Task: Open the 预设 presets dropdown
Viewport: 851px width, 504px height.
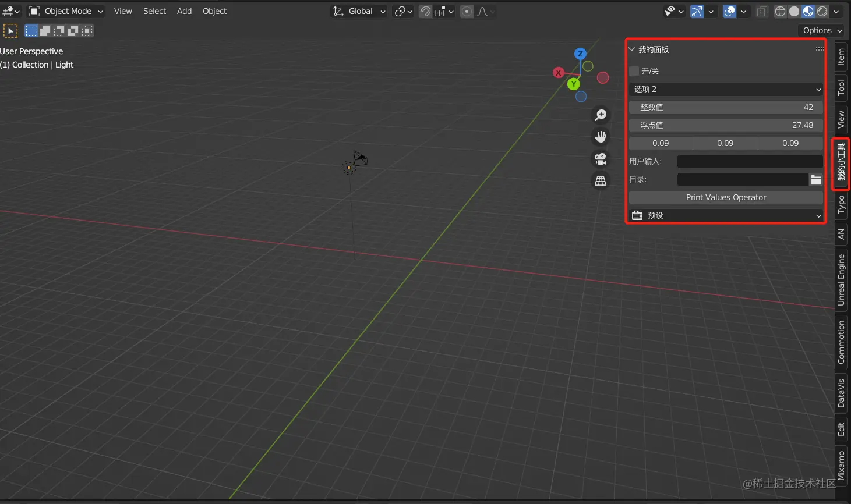Action: (x=726, y=215)
